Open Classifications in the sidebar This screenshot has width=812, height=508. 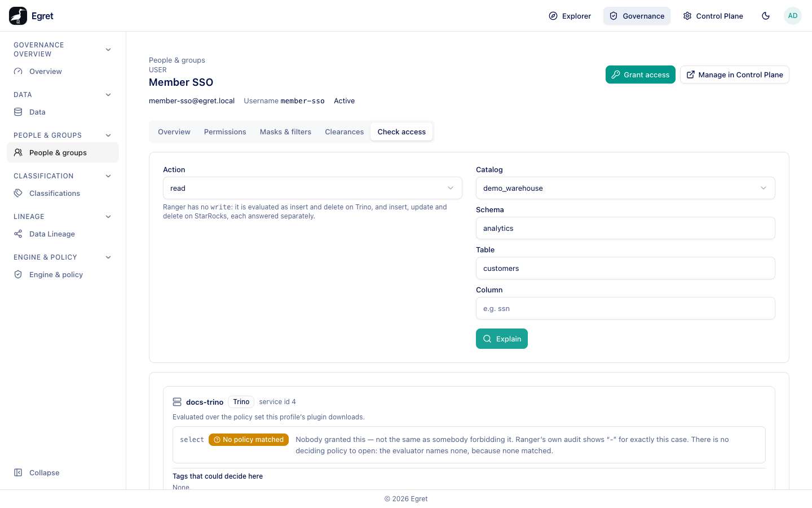pos(63,194)
